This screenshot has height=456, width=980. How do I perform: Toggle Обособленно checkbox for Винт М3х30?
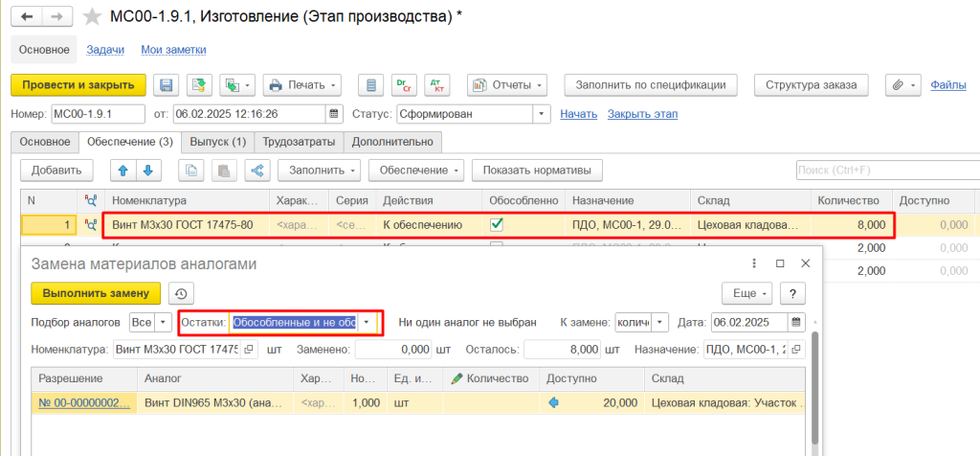(499, 224)
